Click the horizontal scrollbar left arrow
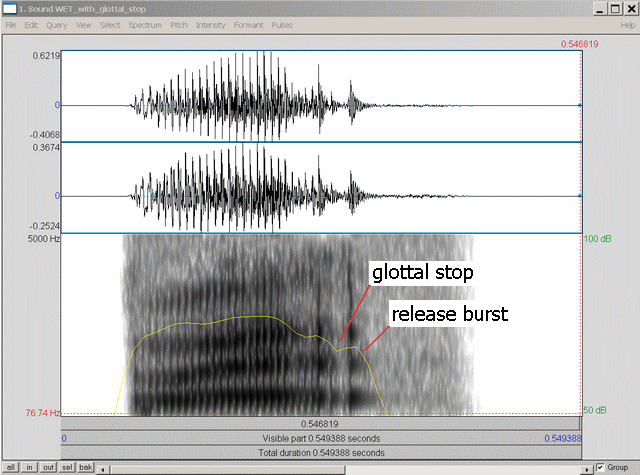This screenshot has width=640, height=475. [x=103, y=467]
